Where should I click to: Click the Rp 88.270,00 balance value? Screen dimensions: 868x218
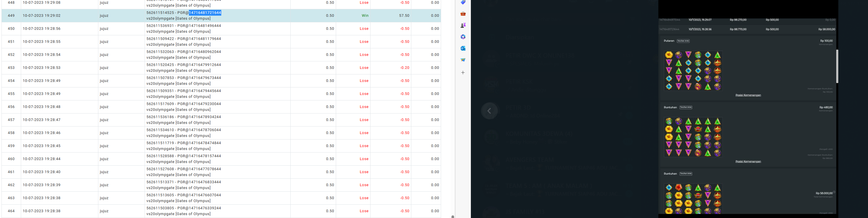tap(738, 20)
